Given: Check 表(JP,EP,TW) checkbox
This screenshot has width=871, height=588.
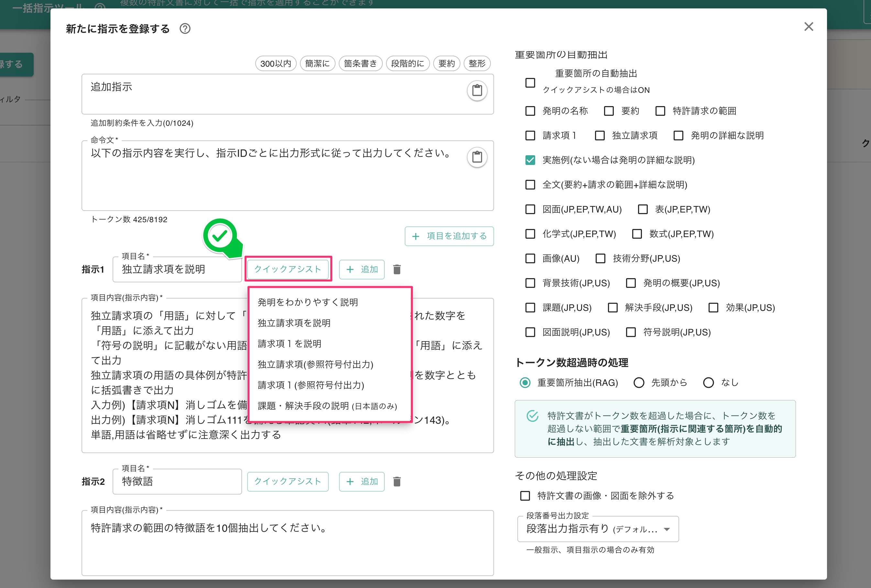Looking at the screenshot, I should click(643, 210).
